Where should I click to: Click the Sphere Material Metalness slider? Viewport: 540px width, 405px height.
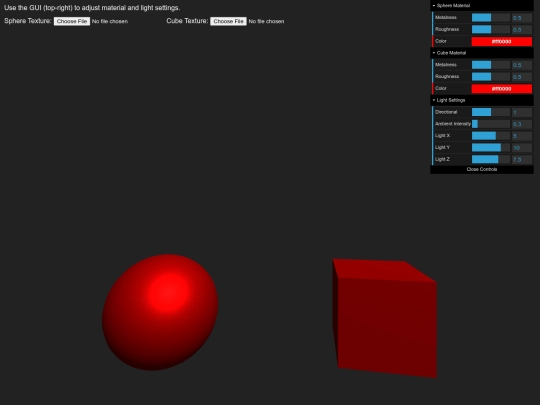click(x=491, y=18)
